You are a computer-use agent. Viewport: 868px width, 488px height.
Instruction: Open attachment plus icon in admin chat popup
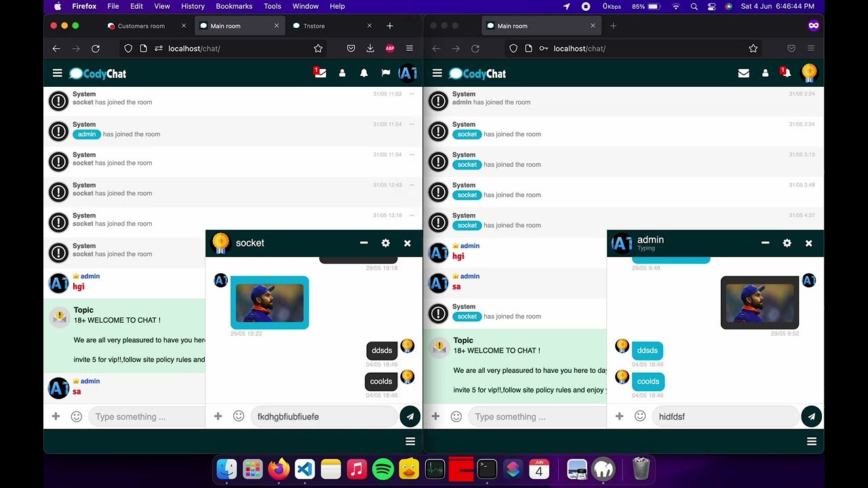pos(618,416)
